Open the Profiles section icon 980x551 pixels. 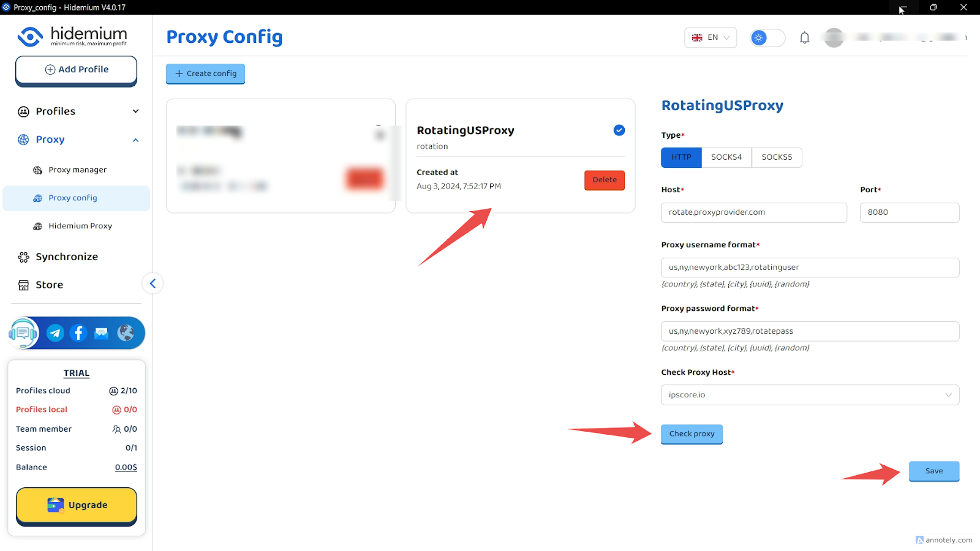tap(23, 111)
